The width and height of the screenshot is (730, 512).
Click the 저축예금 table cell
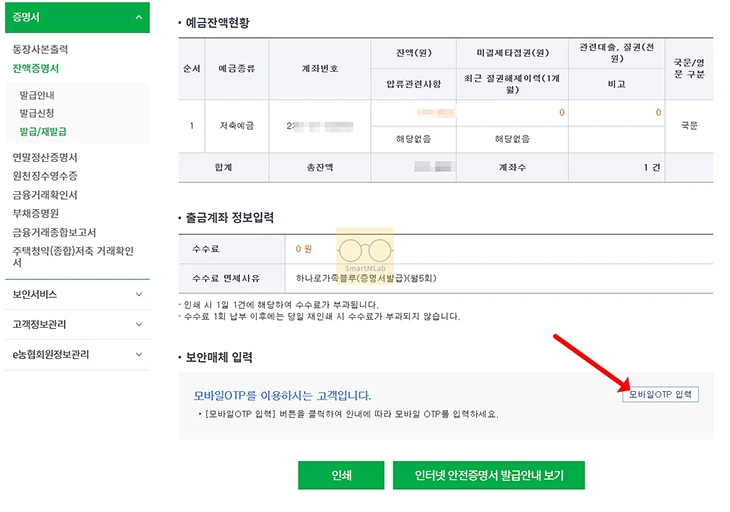tap(237, 126)
